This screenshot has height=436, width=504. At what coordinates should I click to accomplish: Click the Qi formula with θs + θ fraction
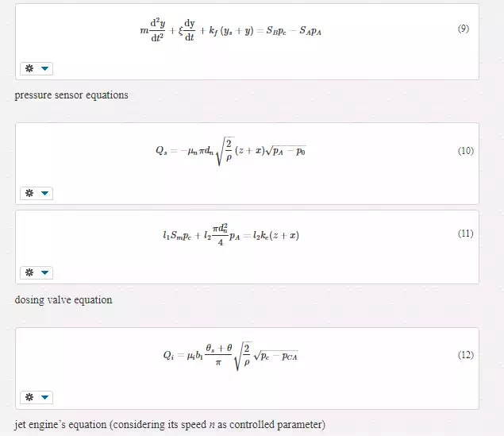[230, 356]
